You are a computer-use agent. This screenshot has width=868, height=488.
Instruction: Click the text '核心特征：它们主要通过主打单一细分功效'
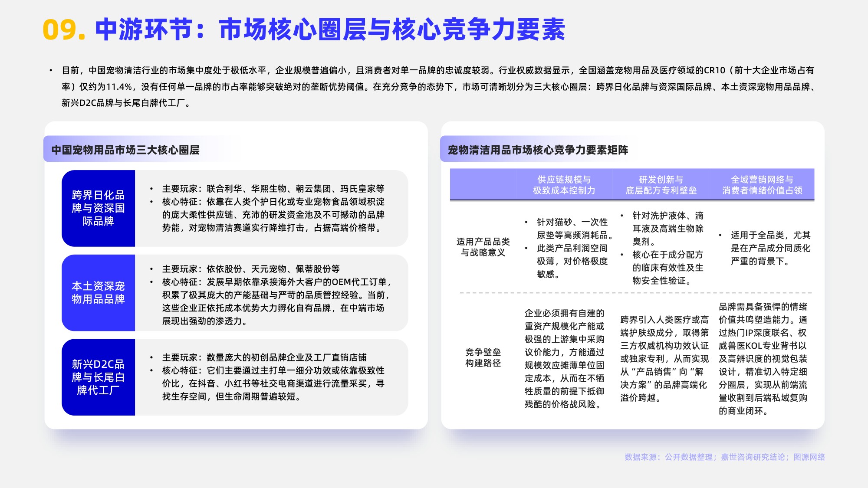[x=273, y=383]
